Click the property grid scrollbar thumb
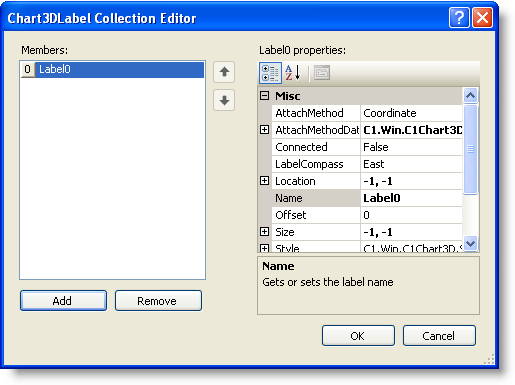This screenshot has height=385, width=515. pyautogui.click(x=470, y=149)
